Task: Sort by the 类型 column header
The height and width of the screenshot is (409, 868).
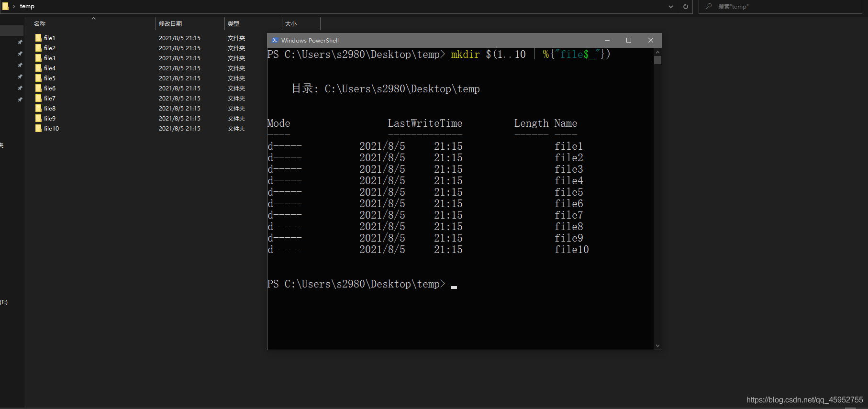Action: point(233,23)
